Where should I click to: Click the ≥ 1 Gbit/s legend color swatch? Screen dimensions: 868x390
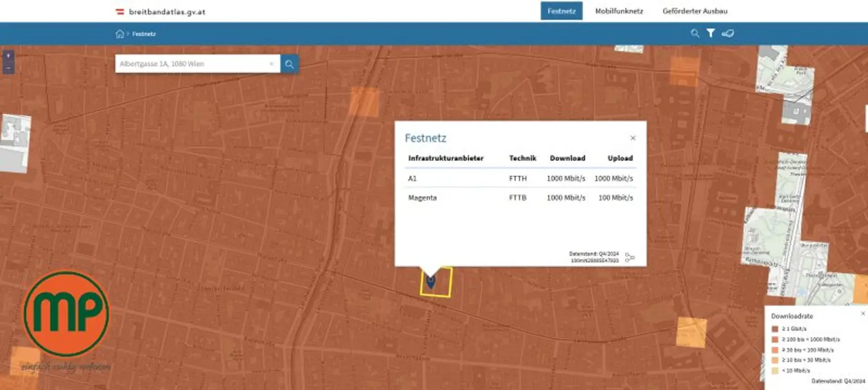coord(775,329)
